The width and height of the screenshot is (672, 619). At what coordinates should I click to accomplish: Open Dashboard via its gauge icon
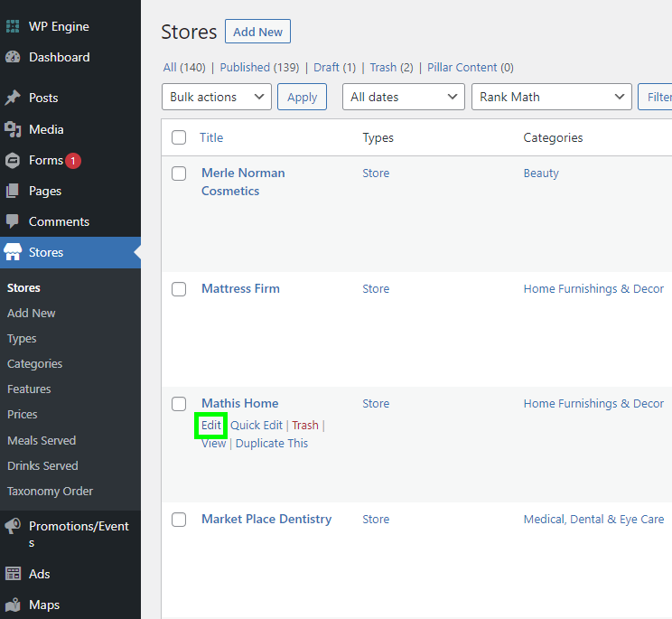tap(13, 57)
